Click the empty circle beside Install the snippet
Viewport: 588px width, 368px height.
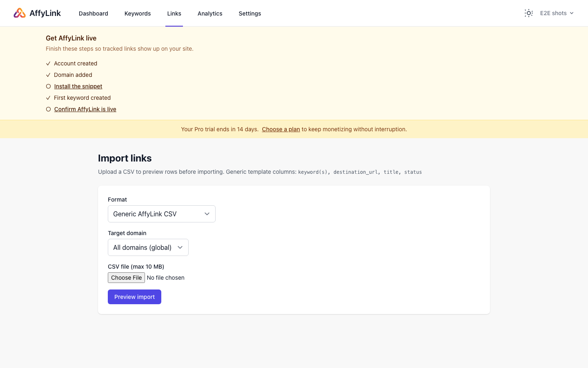click(48, 86)
